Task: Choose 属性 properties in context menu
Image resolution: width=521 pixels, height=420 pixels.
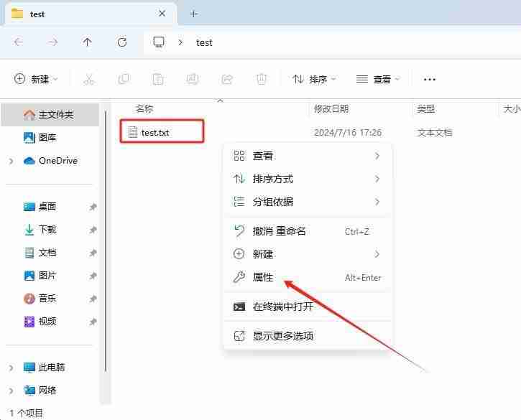Action: tap(308, 277)
